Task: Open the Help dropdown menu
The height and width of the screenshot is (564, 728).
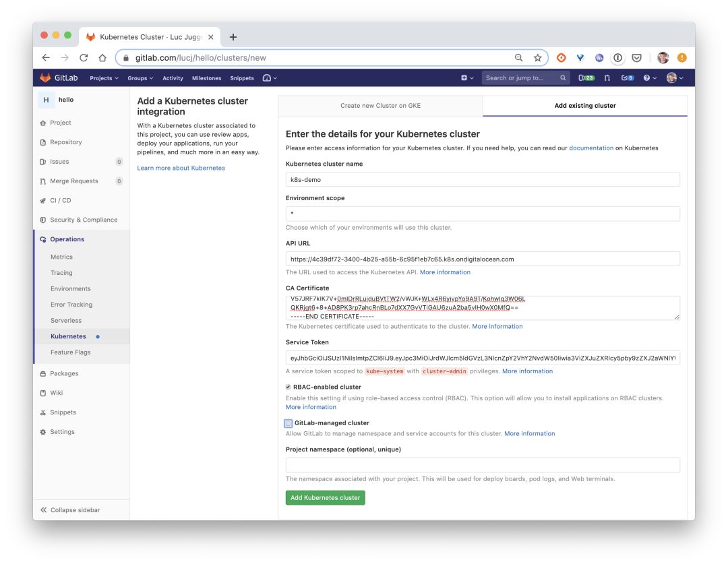Action: pos(649,78)
